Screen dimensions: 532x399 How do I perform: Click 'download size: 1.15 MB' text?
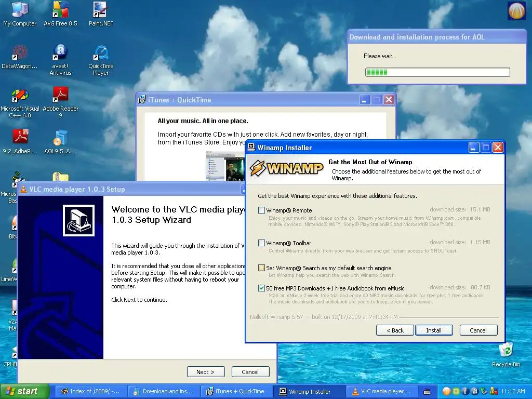pos(460,242)
